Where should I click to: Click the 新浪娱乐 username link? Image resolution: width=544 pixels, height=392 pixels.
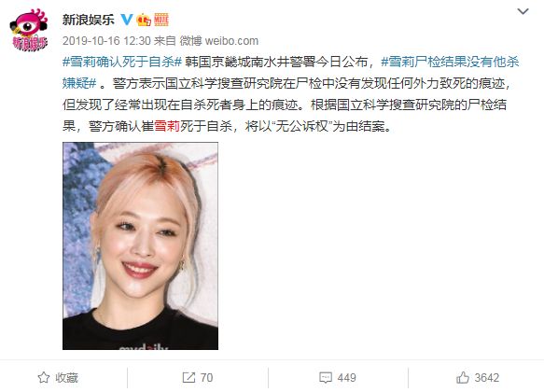(89, 20)
